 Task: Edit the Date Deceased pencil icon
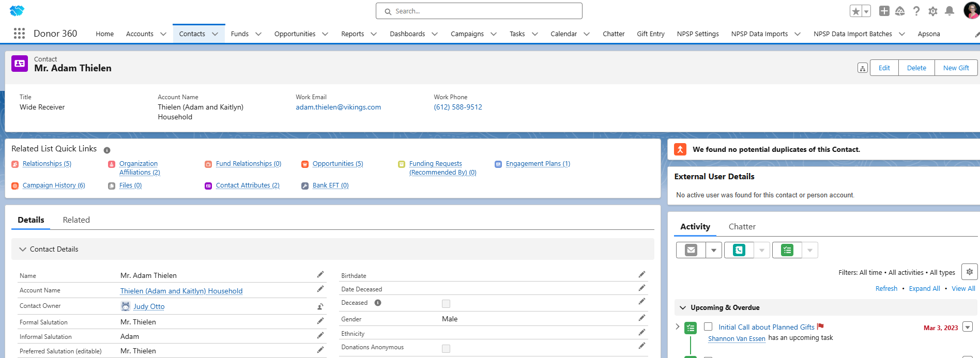[642, 288]
